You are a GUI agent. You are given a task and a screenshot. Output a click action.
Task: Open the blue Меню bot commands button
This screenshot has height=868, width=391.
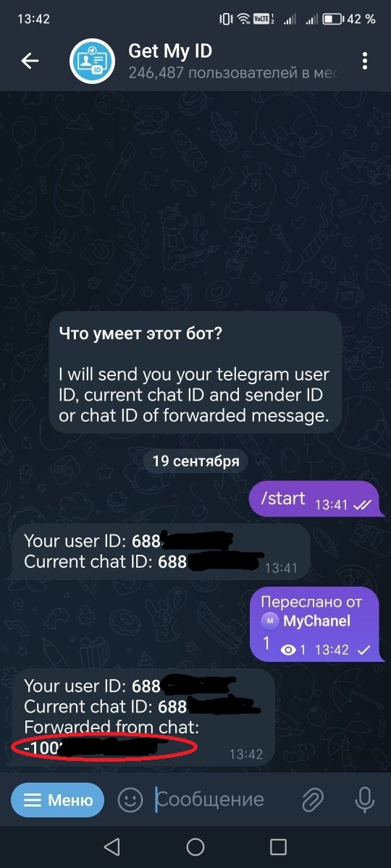coord(57,800)
